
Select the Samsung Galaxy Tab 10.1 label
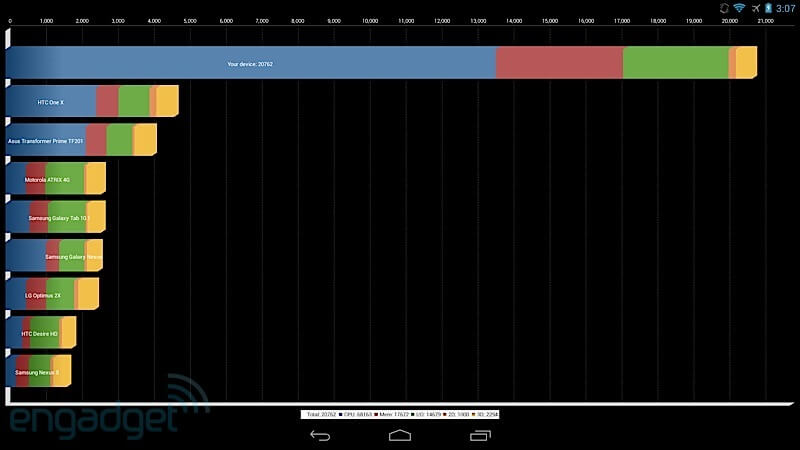[59, 218]
